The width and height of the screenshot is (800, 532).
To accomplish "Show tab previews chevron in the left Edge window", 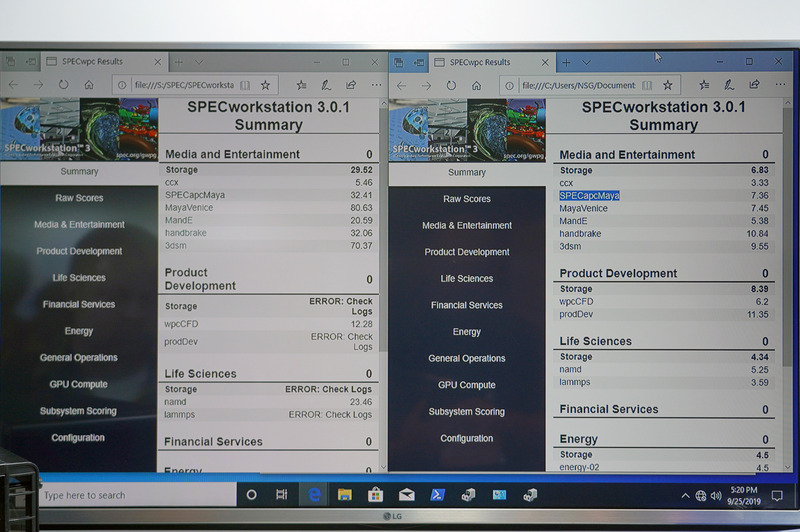I will [199, 62].
